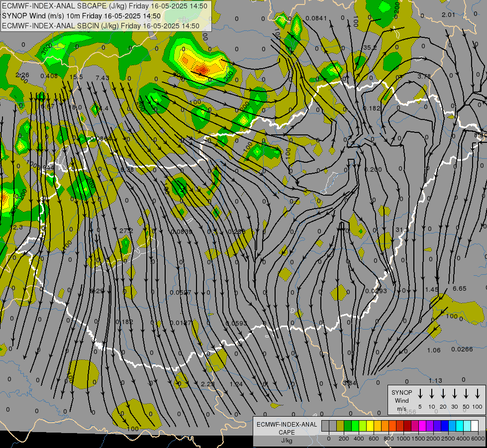
Task: Click the map value '14.4'
Action: pos(102,108)
